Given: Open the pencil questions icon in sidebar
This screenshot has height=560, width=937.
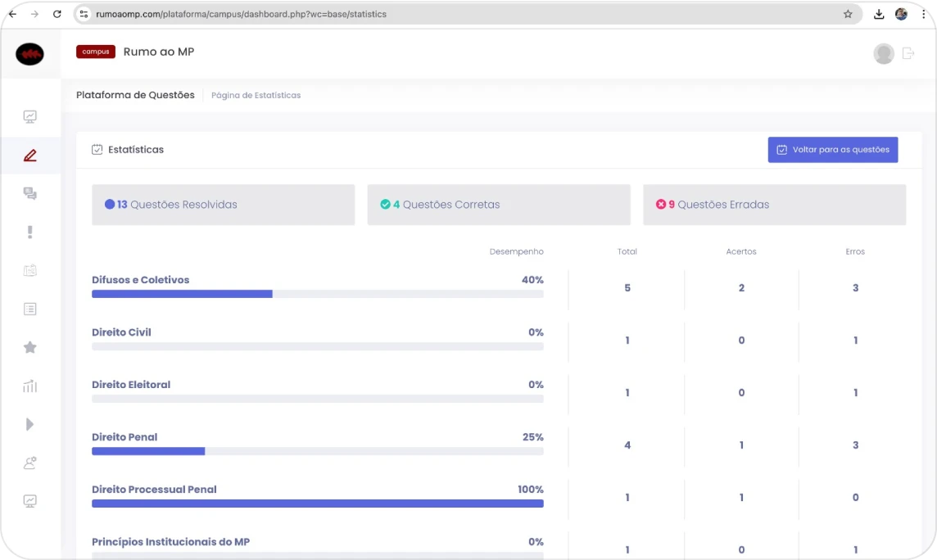Looking at the screenshot, I should 30,156.
